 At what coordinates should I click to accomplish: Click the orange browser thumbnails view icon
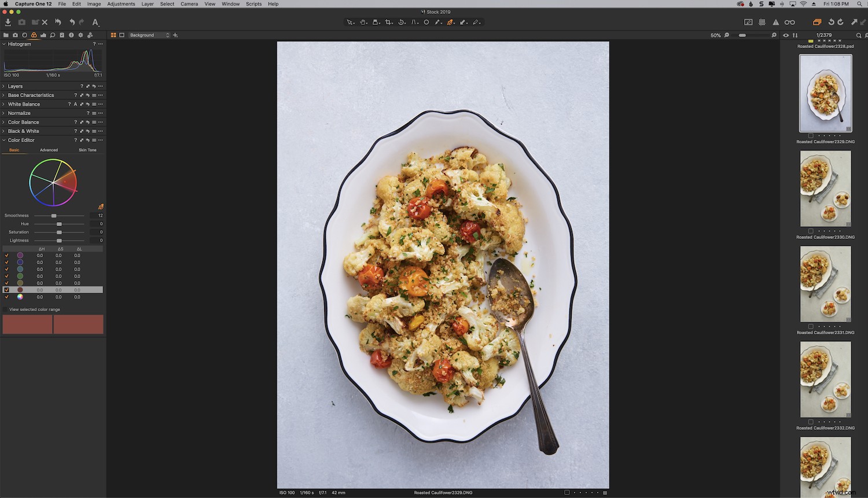(x=114, y=35)
